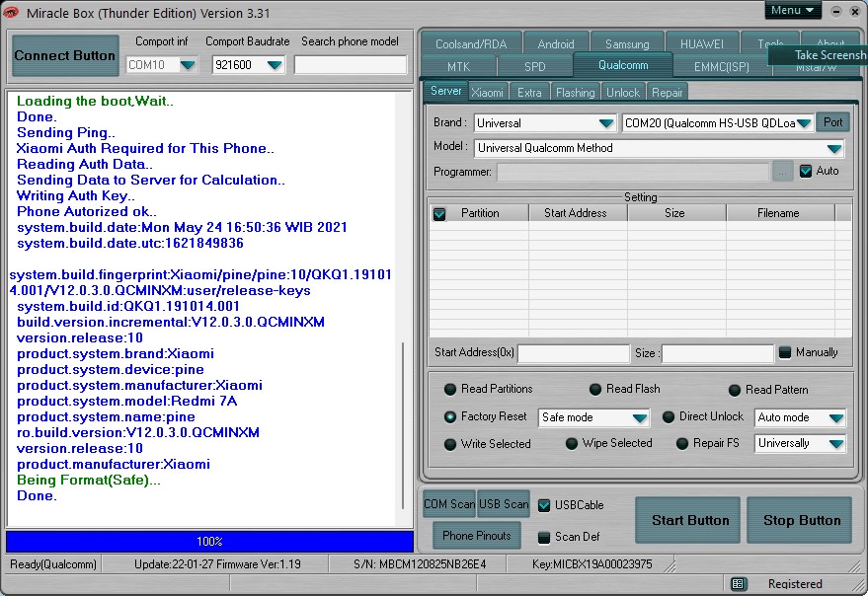The image size is (868, 596).
Task: Select the Wipe Selected radio button
Action: [x=572, y=443]
